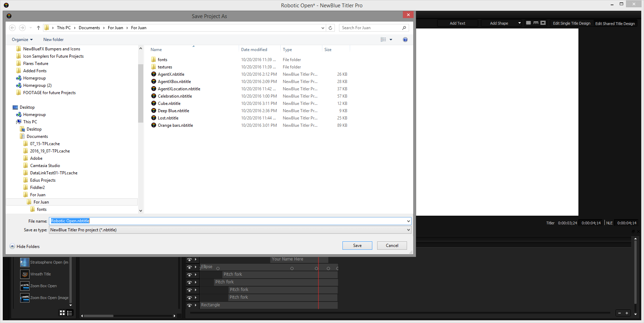Click the AgentX.nbtitle file icon
644x323 pixels.
click(x=154, y=74)
